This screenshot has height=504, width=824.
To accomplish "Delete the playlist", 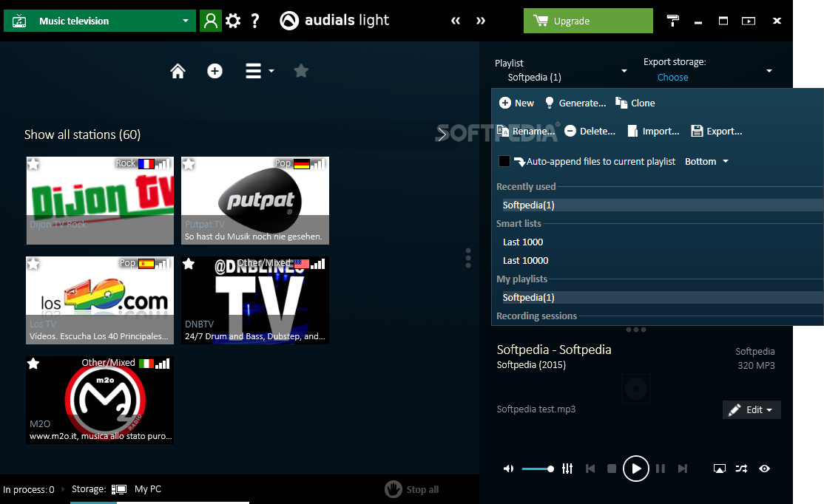I will pos(590,132).
